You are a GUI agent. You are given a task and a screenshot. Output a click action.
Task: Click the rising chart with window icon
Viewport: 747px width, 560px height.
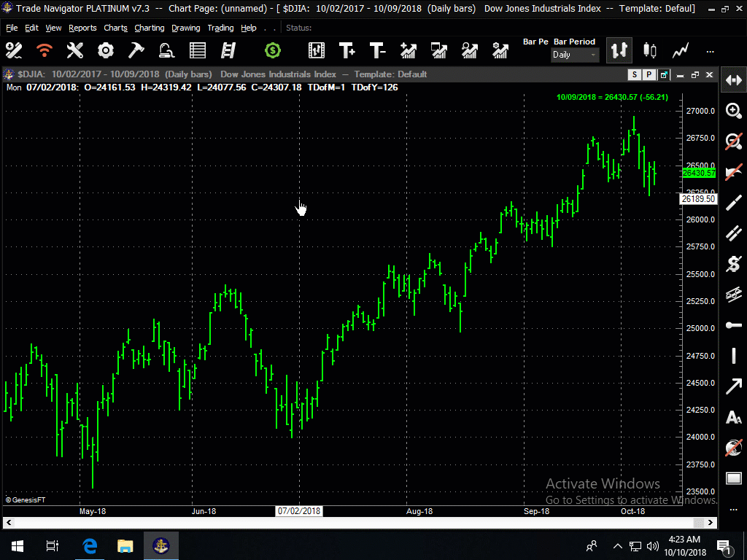(438, 50)
